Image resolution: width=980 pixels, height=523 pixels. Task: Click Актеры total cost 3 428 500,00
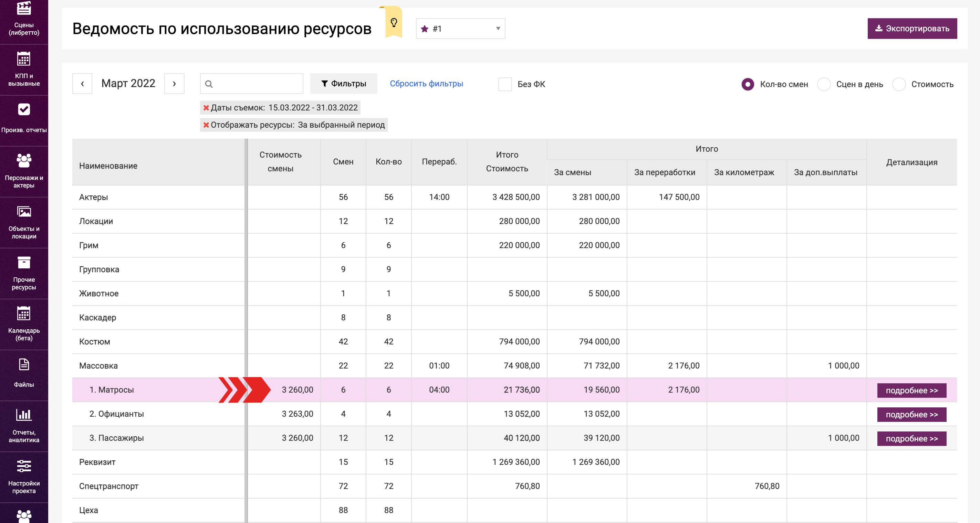516,197
